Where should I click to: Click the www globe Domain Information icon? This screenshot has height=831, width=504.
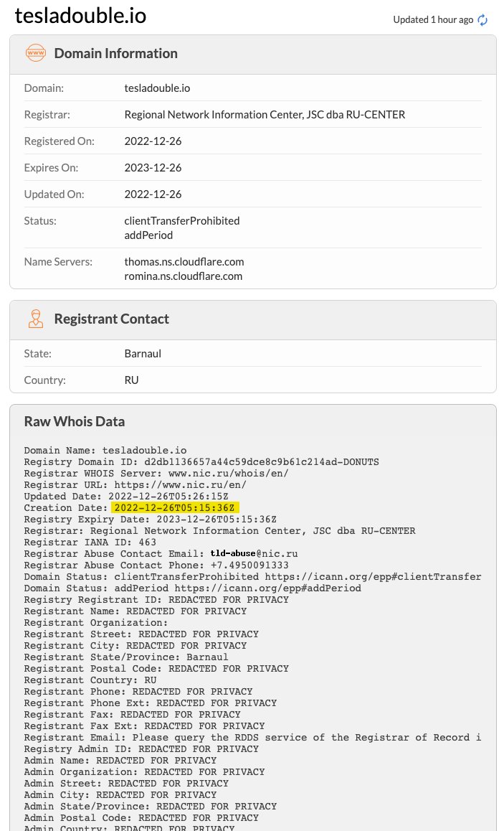point(35,53)
